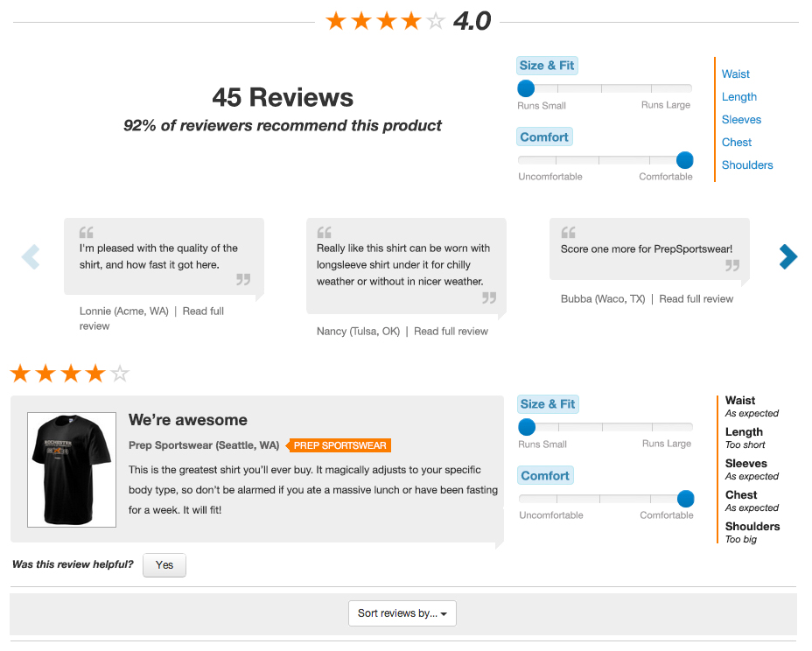Open Bubba's Read full review link
This screenshot has width=812, height=651.
696,299
